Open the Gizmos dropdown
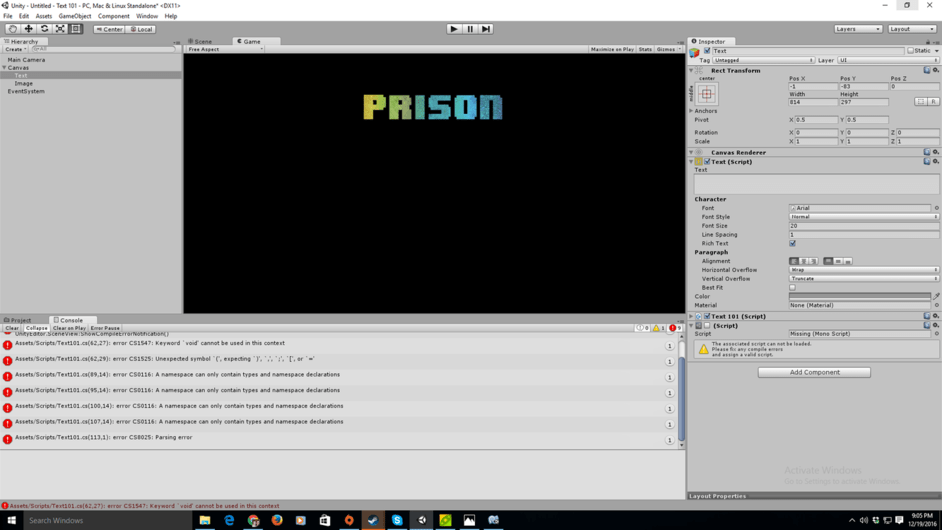The height and width of the screenshot is (530, 942). tap(668, 49)
